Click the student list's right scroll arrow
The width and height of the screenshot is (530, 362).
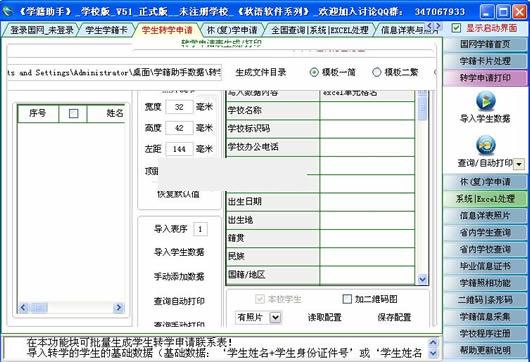point(119,308)
